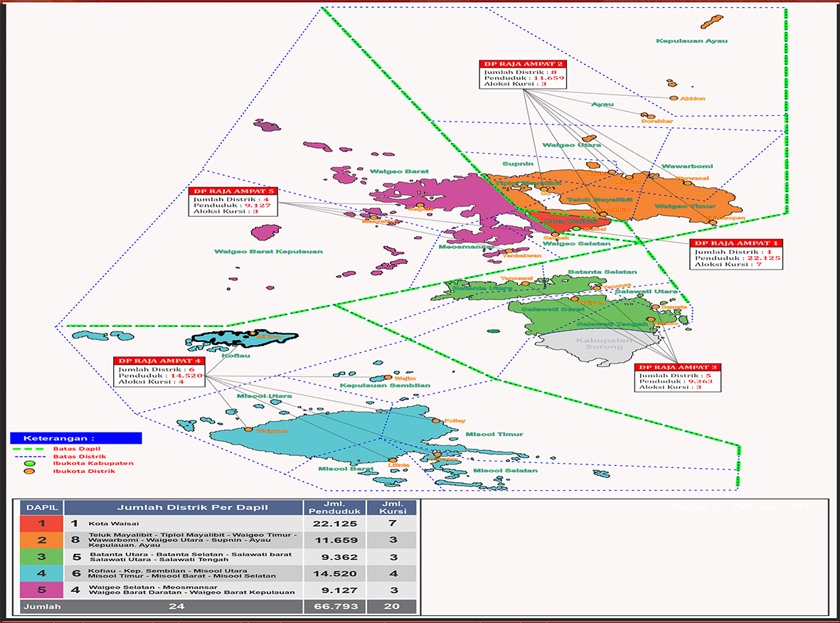Click green Ibukota Kabupaten legend circle
840x623 pixels.
(29, 463)
